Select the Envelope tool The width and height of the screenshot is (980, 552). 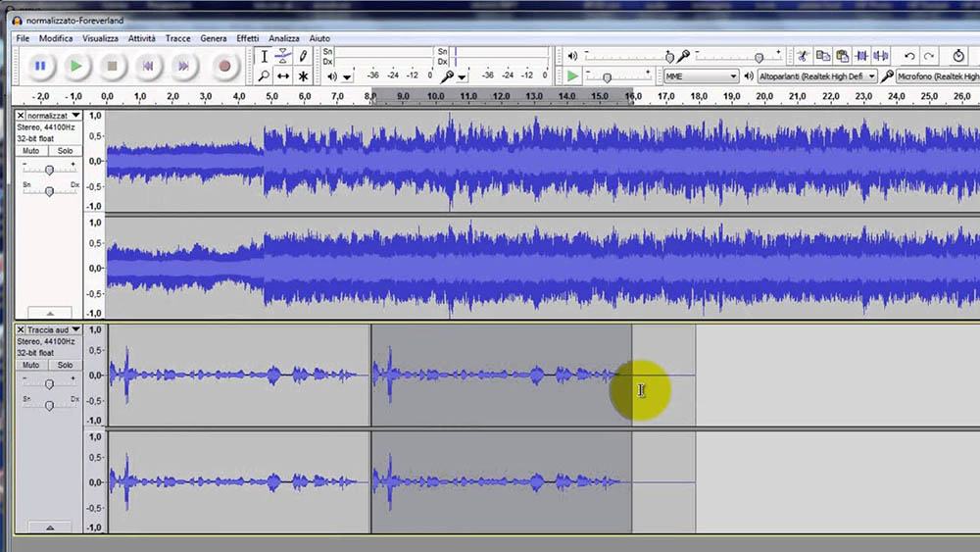(x=283, y=56)
